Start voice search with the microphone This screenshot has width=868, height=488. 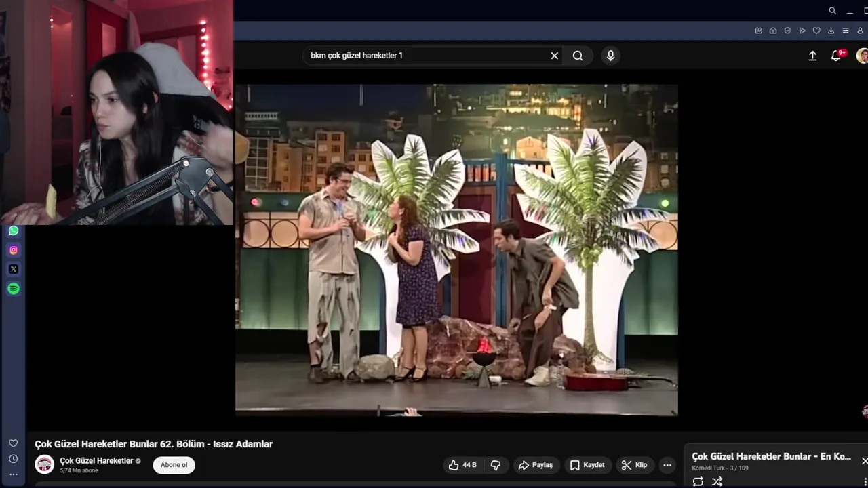pos(610,56)
